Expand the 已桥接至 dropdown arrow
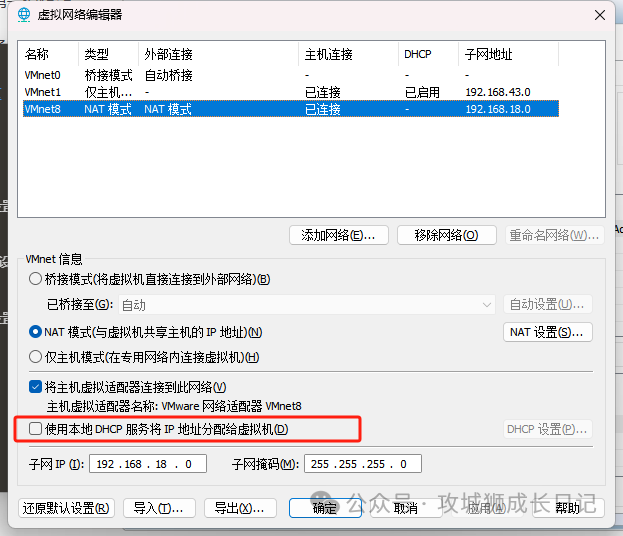 click(487, 305)
